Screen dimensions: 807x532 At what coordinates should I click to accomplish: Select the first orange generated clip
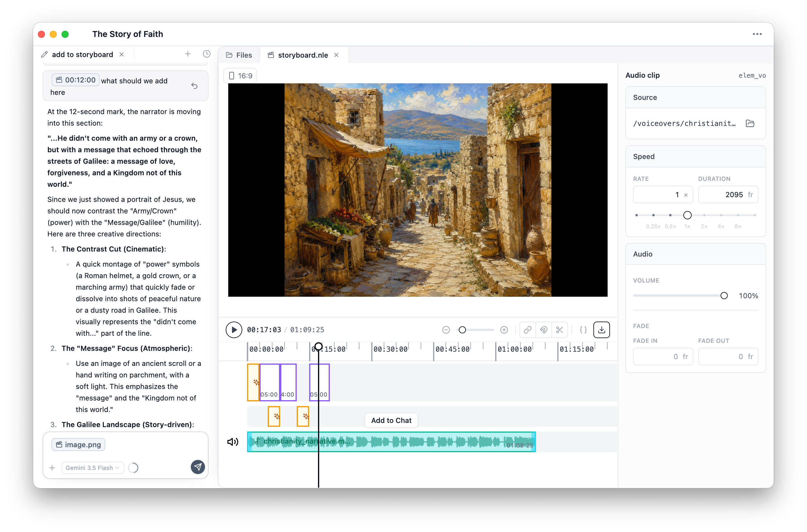point(253,382)
